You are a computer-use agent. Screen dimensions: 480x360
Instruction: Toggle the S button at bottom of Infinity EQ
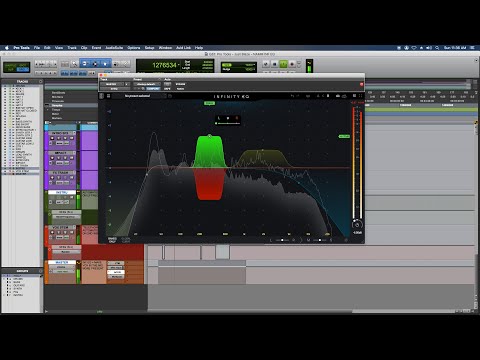click(331, 240)
